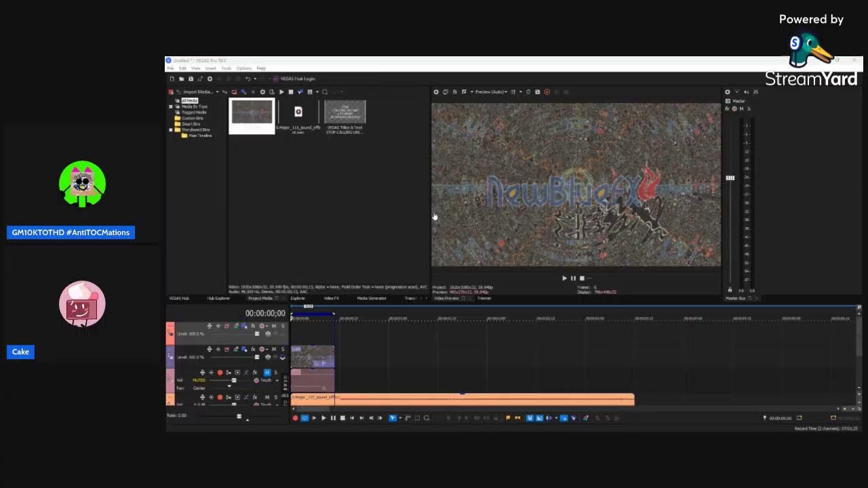This screenshot has height=488, width=868.
Task: Unmute audio track 3 with highlighted M button
Action: click(267, 373)
